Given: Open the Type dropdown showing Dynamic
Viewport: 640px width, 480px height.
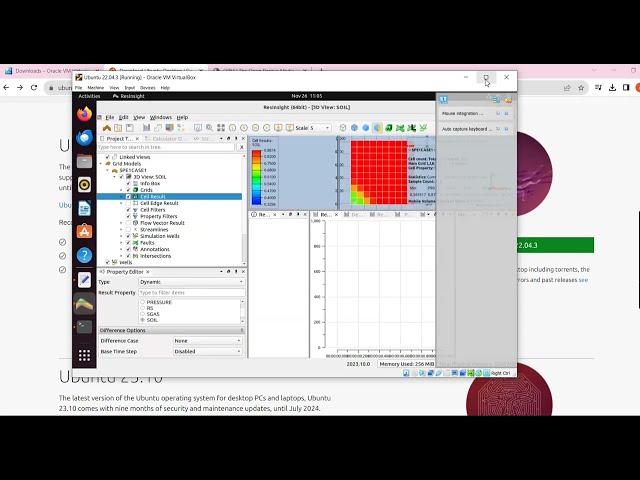Looking at the screenshot, I should (191, 282).
